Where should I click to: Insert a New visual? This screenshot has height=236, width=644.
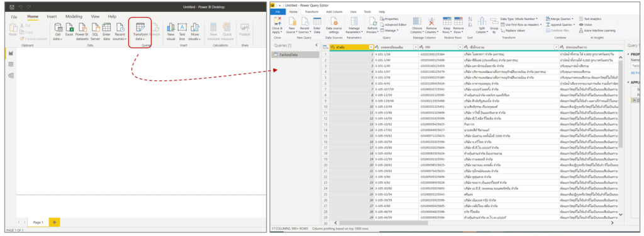(x=171, y=27)
